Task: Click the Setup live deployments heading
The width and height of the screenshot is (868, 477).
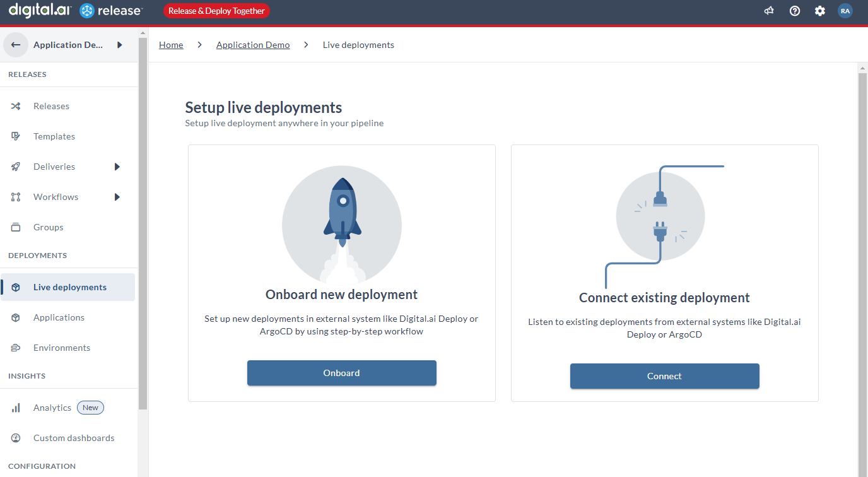Action: tap(264, 107)
